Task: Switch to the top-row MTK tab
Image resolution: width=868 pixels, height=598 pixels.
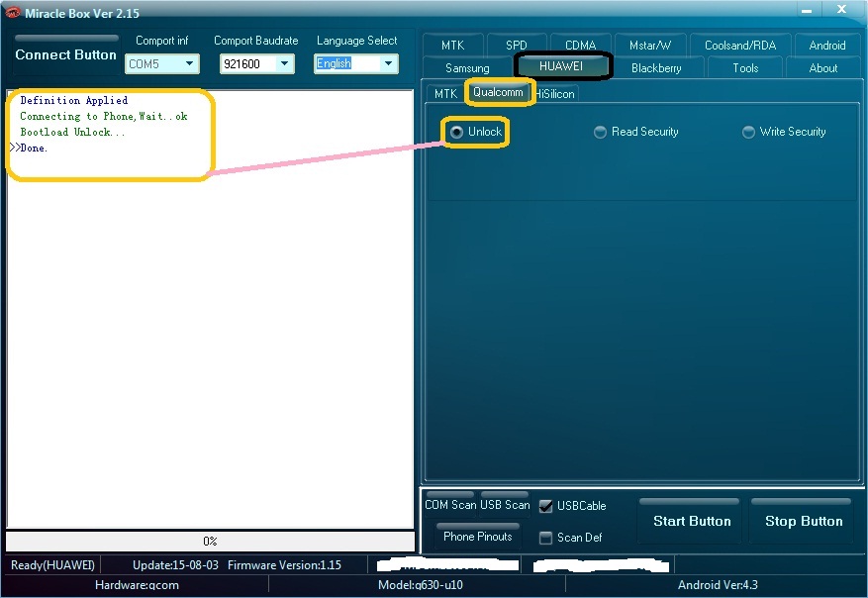Action: click(x=453, y=45)
